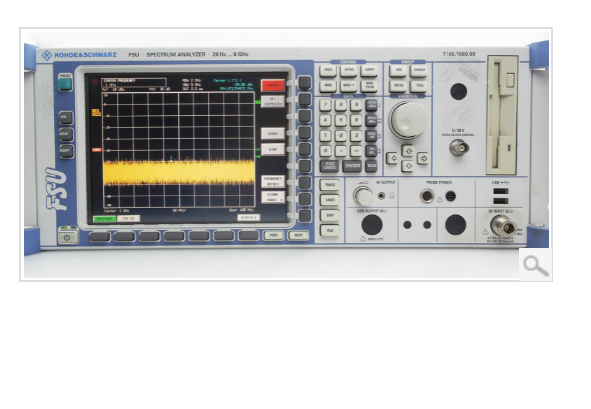Image resolution: width=591 pixels, height=409 pixels.
Task: Click the number 9 key
Action: click(x=356, y=105)
